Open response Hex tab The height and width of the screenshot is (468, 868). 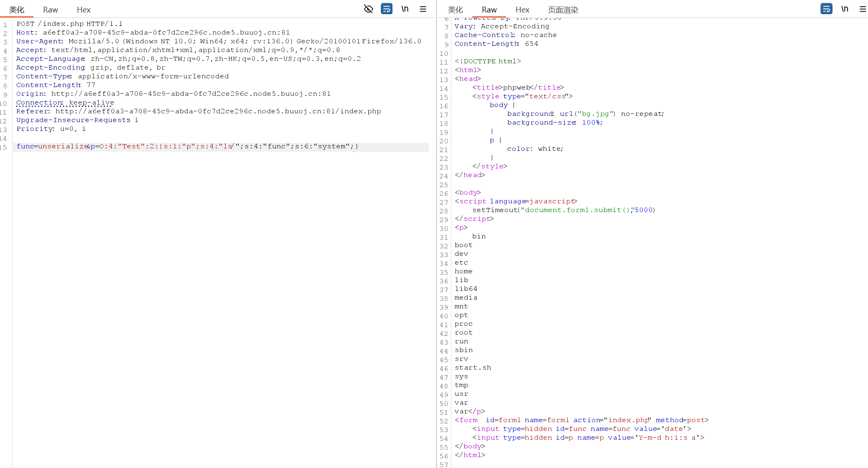[x=522, y=10]
